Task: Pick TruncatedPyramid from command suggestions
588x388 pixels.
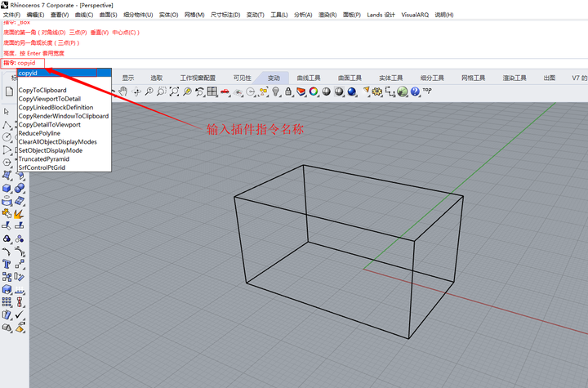Action: pos(44,158)
